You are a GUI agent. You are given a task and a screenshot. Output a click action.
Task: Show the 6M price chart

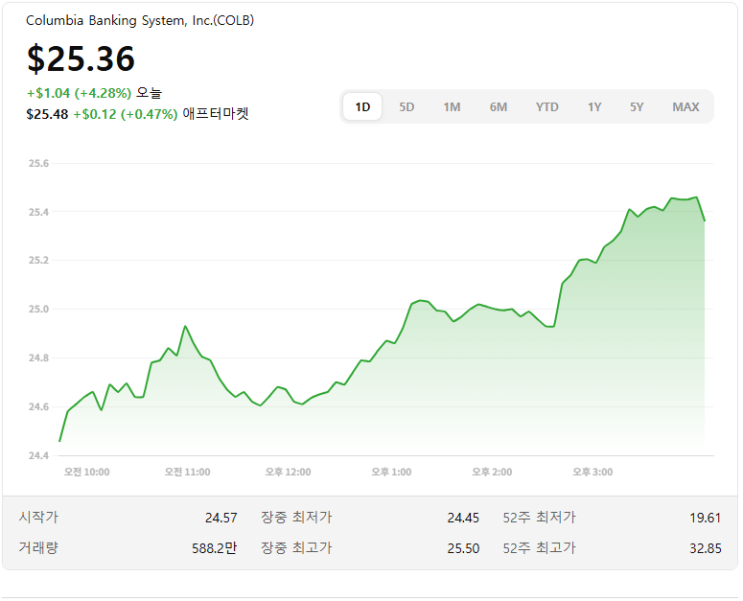[498, 107]
